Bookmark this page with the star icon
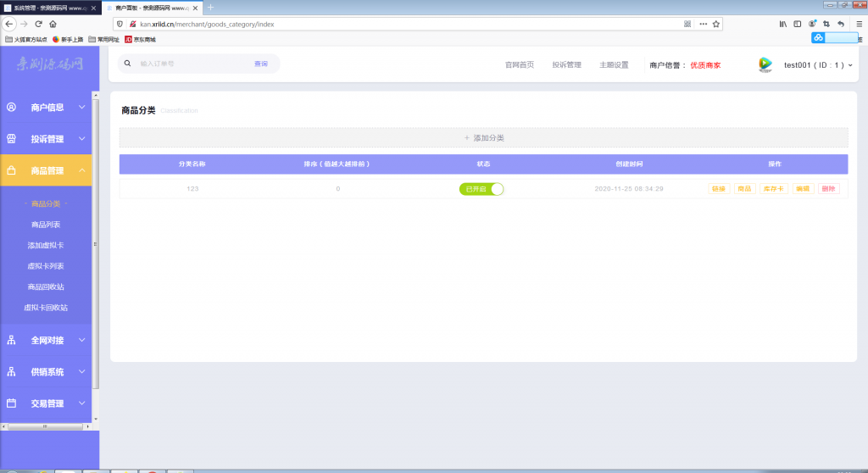This screenshot has height=473, width=868. click(716, 24)
